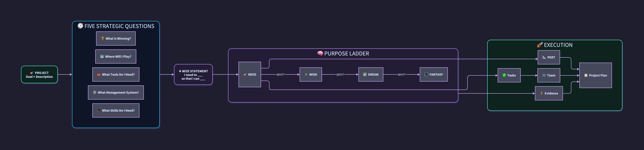The height and width of the screenshot is (150, 644).
Task: Select the WIZE STATEMENT node
Action: click(x=193, y=74)
